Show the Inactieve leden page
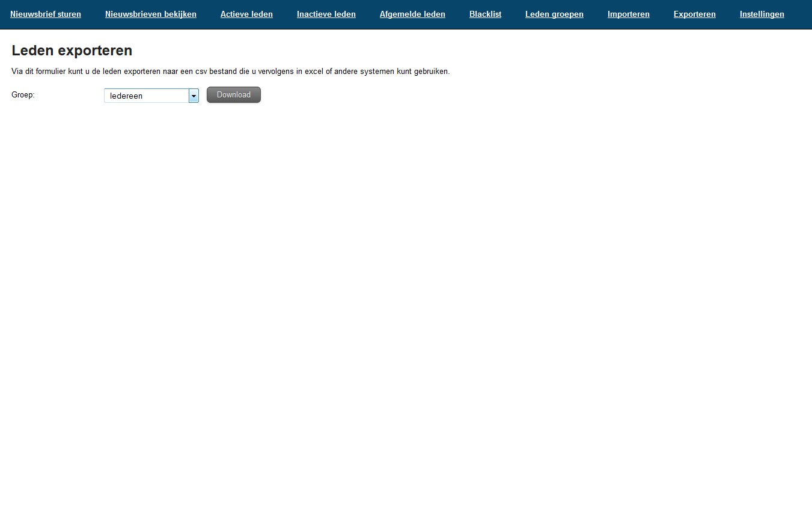 pyautogui.click(x=326, y=14)
